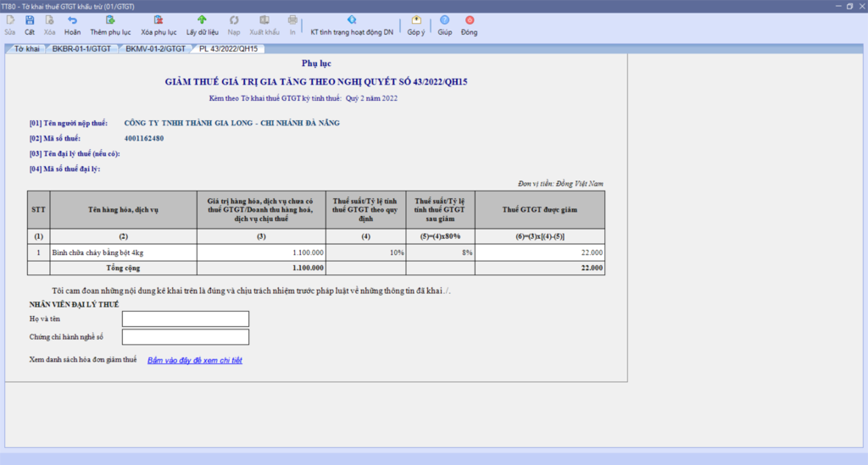Click the bold total 22.000 cell

540,268
